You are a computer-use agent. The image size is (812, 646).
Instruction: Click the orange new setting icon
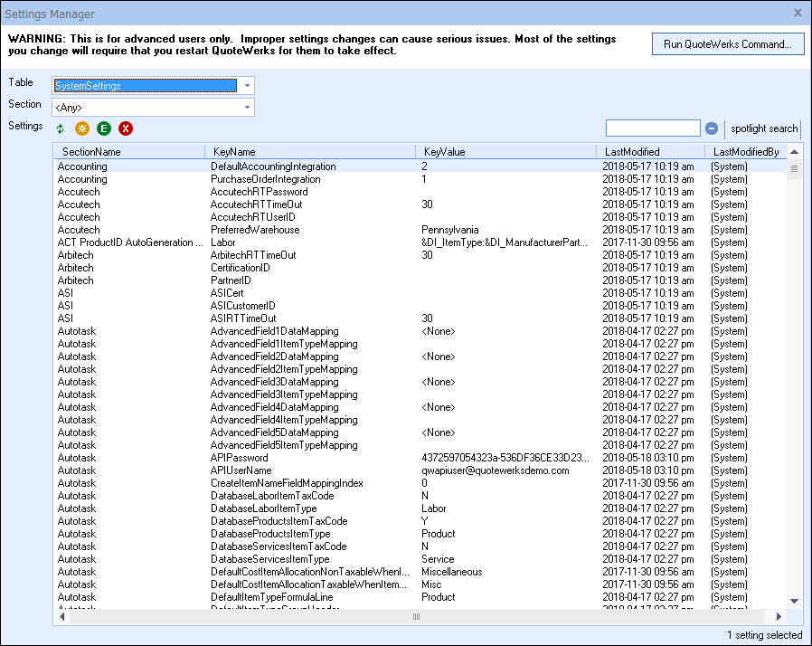point(82,129)
